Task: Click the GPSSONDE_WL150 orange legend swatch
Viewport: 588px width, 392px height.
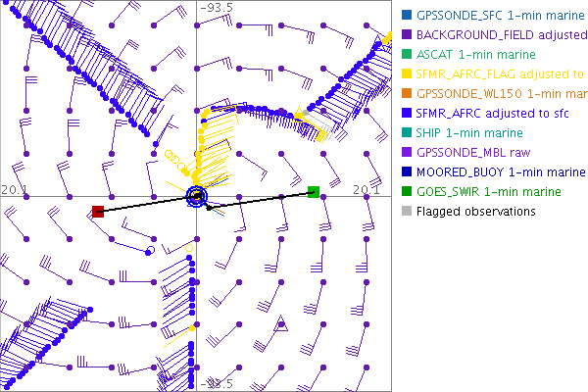Action: click(x=406, y=94)
